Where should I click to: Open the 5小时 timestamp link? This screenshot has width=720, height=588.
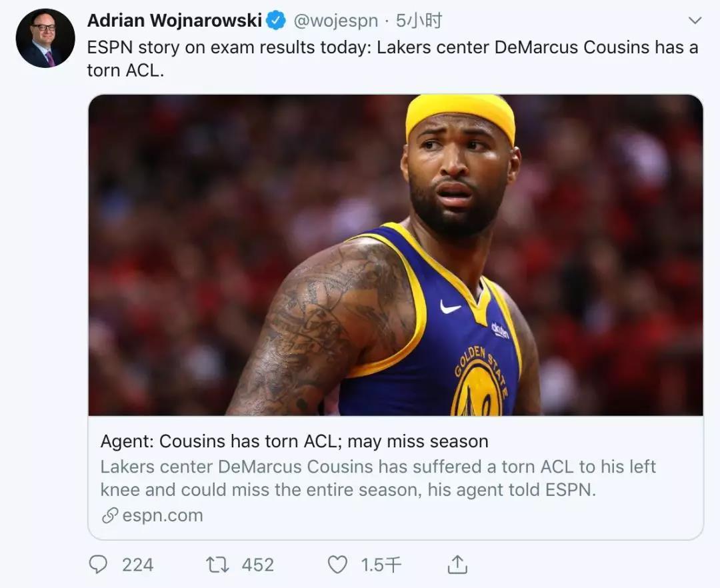[x=418, y=21]
